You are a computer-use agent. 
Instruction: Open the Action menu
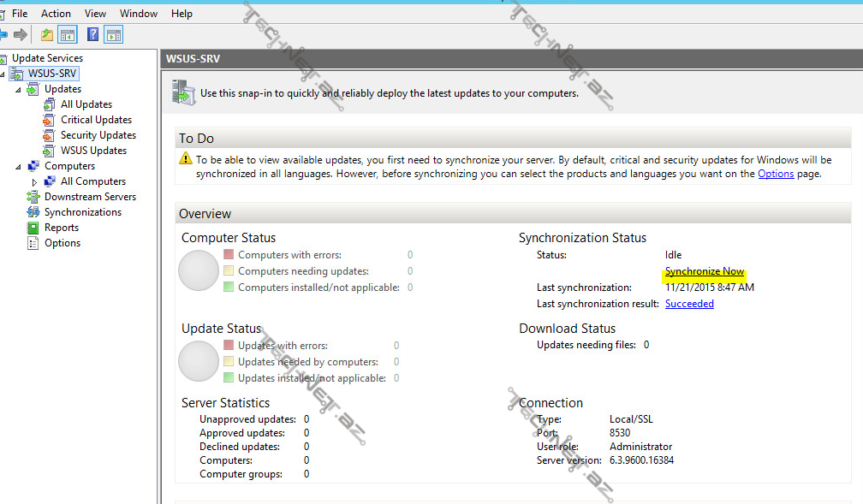[x=57, y=14]
